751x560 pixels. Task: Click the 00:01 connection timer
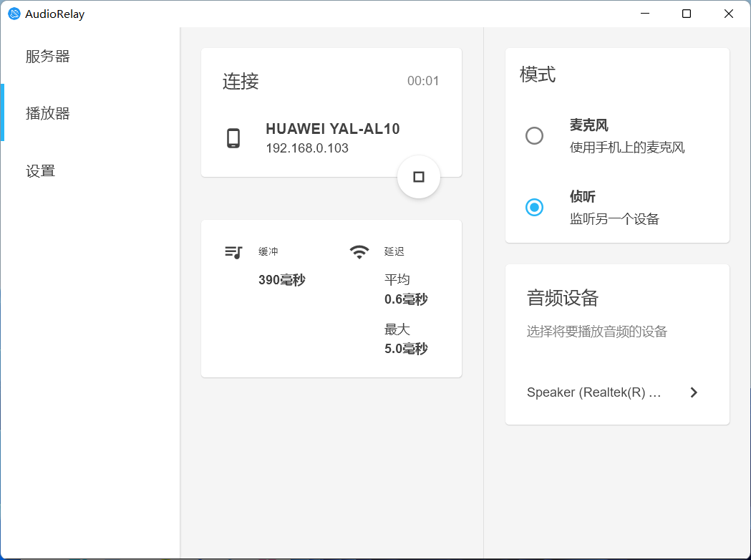(x=423, y=81)
